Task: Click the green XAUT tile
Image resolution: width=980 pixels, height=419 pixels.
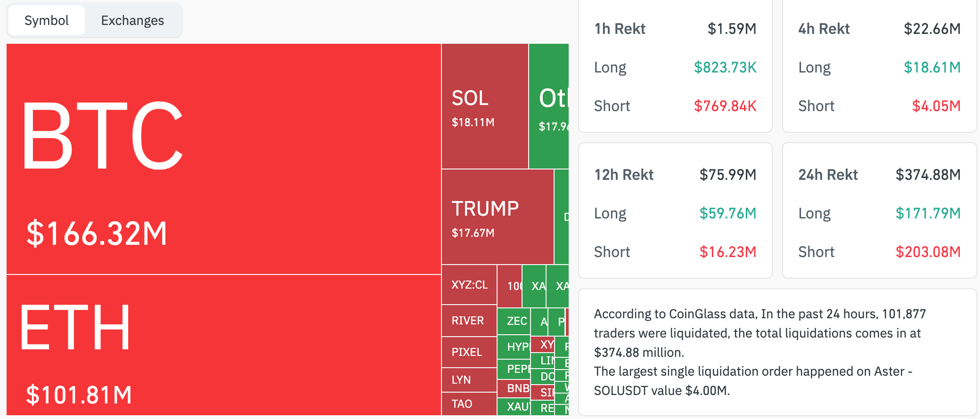Action: pyautogui.click(x=514, y=407)
